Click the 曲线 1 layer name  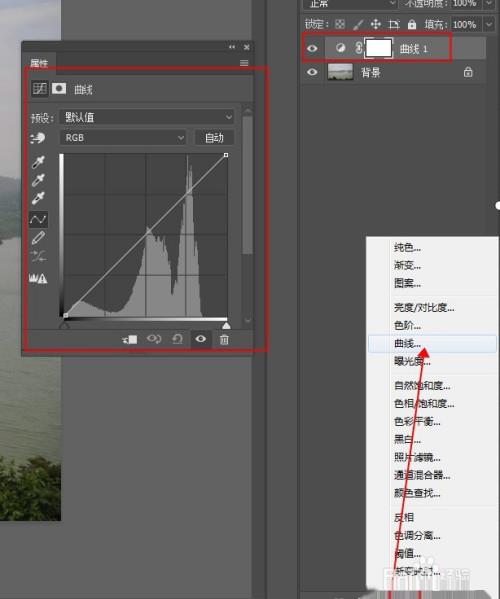(x=413, y=49)
